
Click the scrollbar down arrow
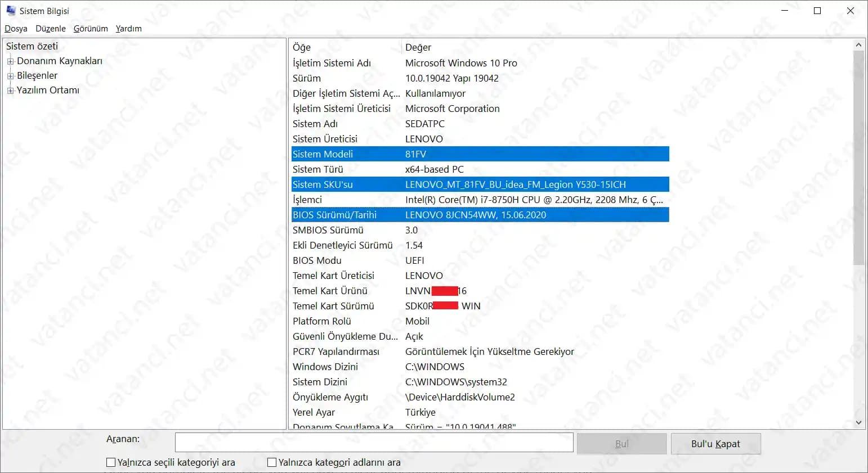click(x=858, y=422)
